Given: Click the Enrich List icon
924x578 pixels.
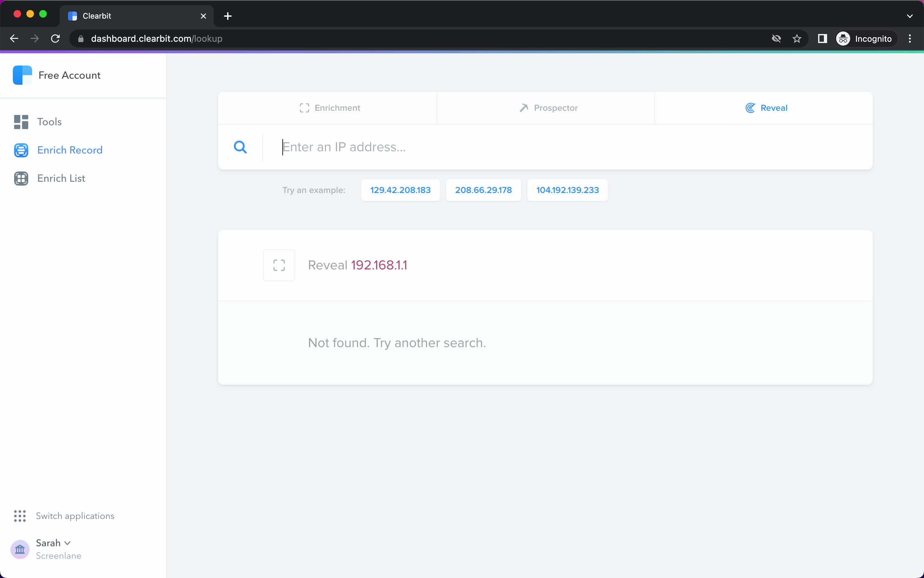Looking at the screenshot, I should (x=21, y=179).
